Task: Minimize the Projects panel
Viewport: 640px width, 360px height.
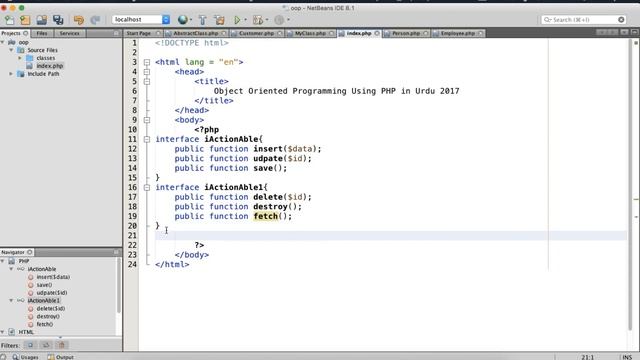Action: tap(116, 33)
